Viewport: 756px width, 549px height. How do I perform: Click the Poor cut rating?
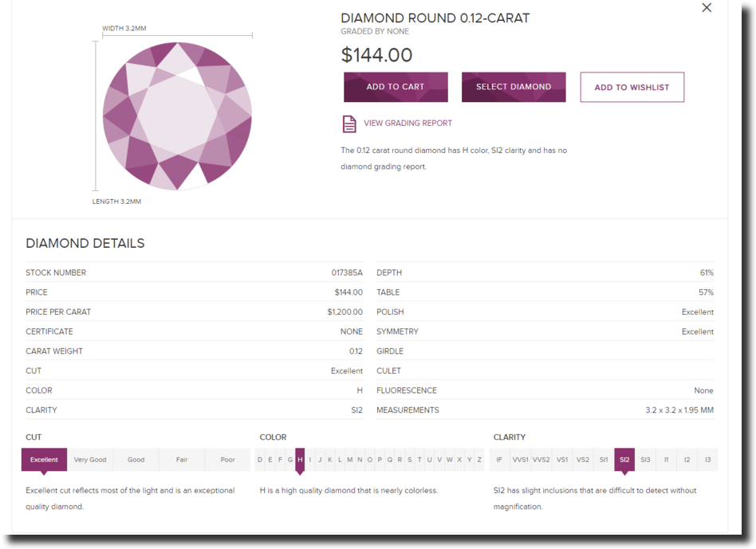pyautogui.click(x=226, y=460)
